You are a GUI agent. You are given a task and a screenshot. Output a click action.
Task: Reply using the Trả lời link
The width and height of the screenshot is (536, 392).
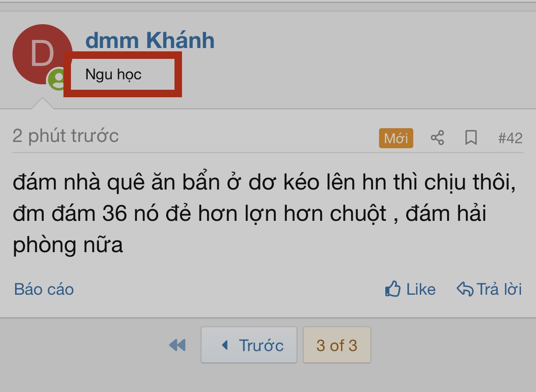click(499, 289)
